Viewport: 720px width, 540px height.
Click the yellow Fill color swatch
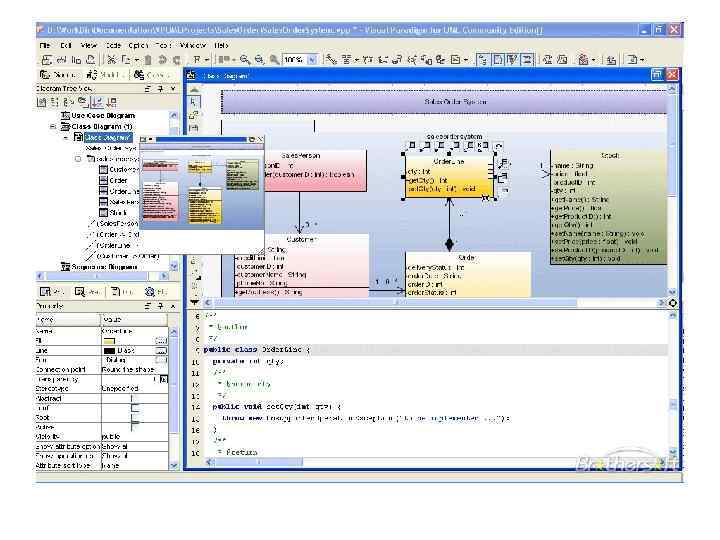click(109, 341)
